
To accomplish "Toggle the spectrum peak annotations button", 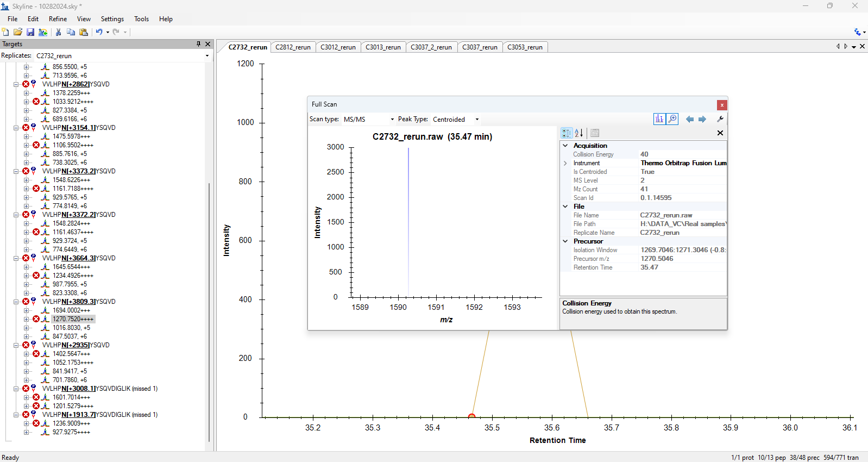I will pos(659,119).
